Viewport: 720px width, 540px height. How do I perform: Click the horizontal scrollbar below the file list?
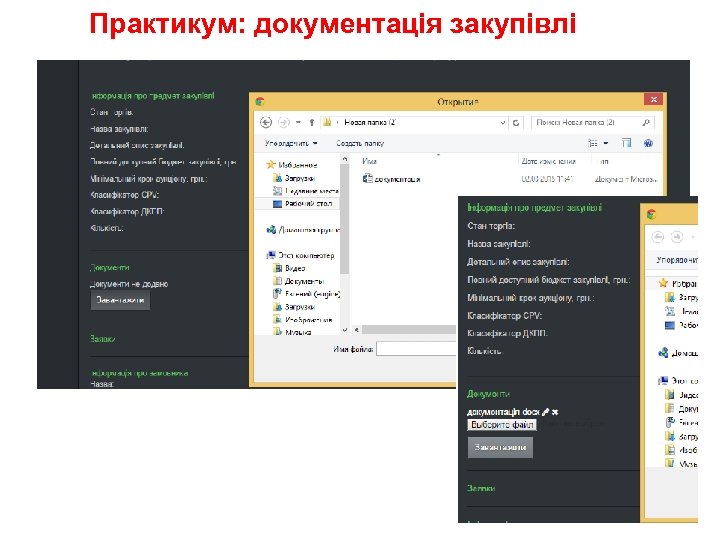(x=409, y=330)
